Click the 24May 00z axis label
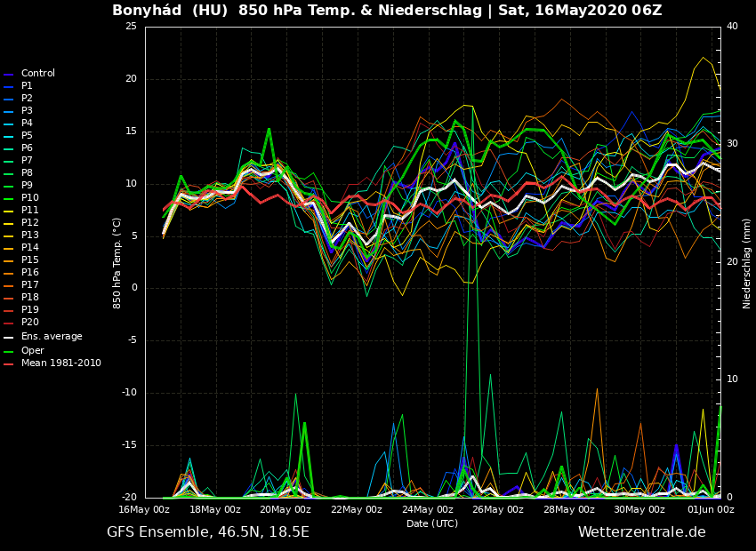The height and width of the screenshot is (551, 756). [x=427, y=510]
